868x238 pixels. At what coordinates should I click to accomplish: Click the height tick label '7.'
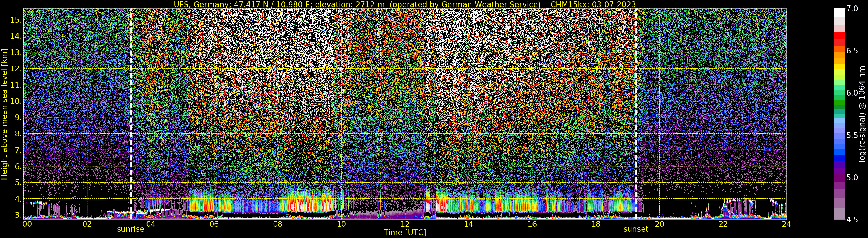point(18,150)
